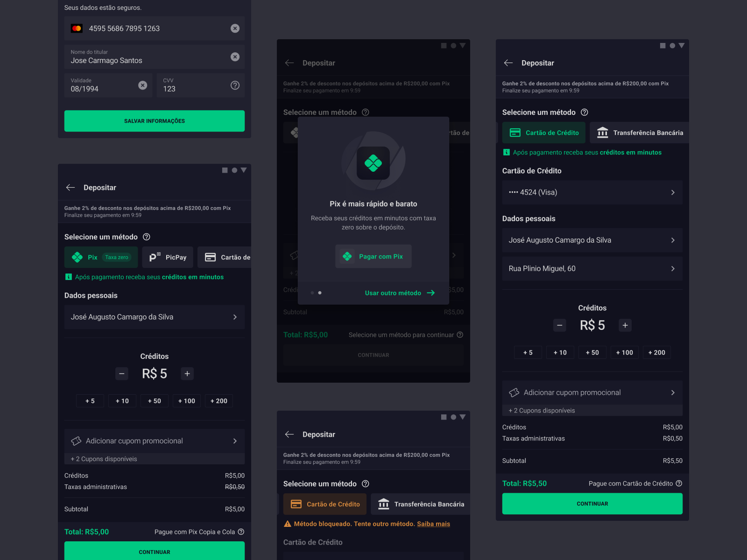Select the second carousel dot in Pix popup
Screen dimensions: 747x560
[320, 293]
